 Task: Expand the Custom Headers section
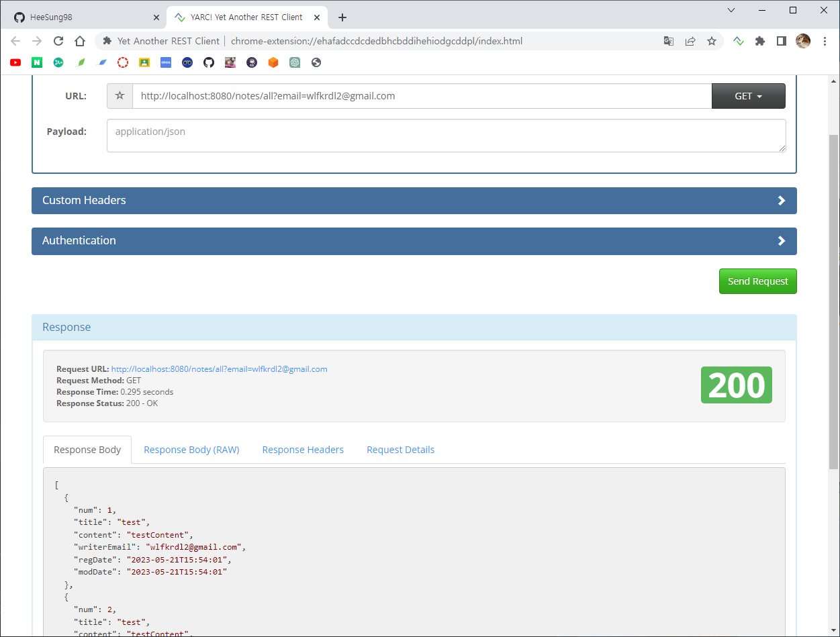pos(414,201)
